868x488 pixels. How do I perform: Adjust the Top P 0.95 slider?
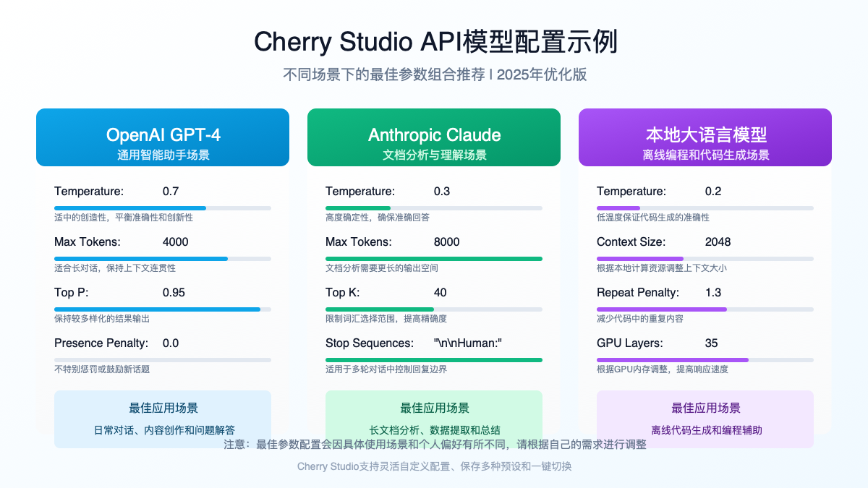click(x=163, y=309)
